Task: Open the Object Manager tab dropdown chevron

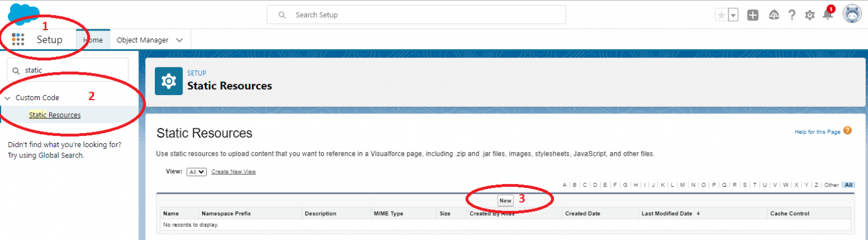Action: coord(180,40)
